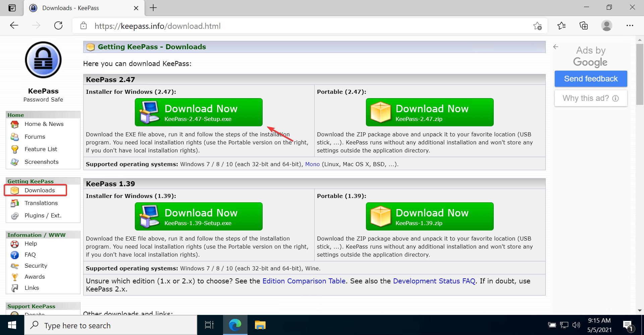Click the Awards trophy icon
The width and height of the screenshot is (644, 335).
pos(15,277)
